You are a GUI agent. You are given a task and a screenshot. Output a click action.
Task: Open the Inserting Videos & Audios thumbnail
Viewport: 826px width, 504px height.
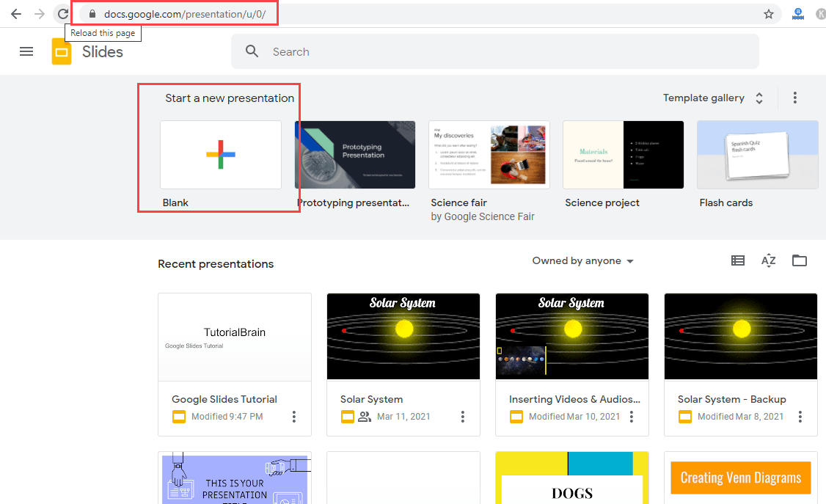572,337
